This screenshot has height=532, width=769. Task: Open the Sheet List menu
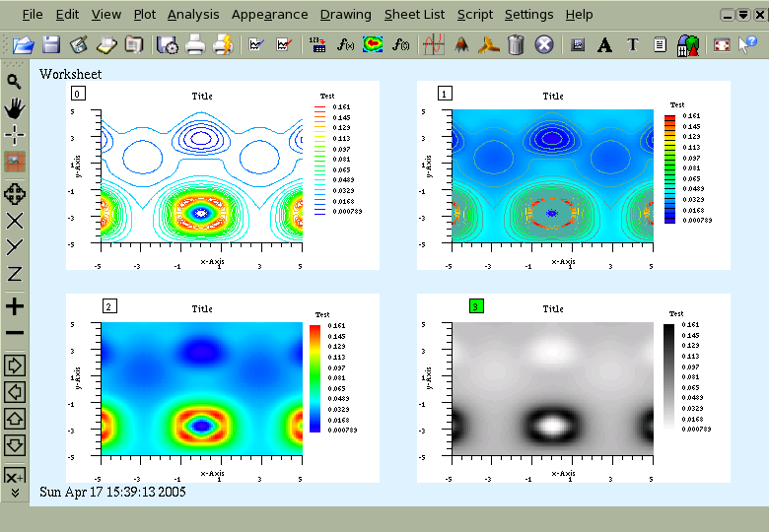click(x=414, y=15)
